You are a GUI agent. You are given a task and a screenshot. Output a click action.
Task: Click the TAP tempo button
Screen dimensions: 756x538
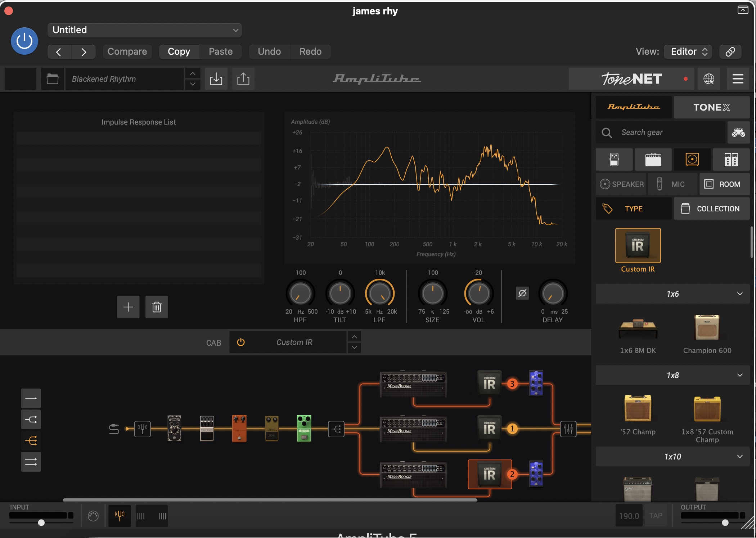click(x=656, y=516)
